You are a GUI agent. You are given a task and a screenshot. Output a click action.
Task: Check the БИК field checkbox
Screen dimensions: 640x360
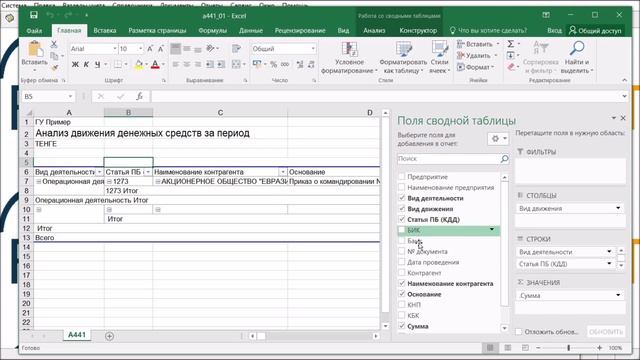coord(402,230)
